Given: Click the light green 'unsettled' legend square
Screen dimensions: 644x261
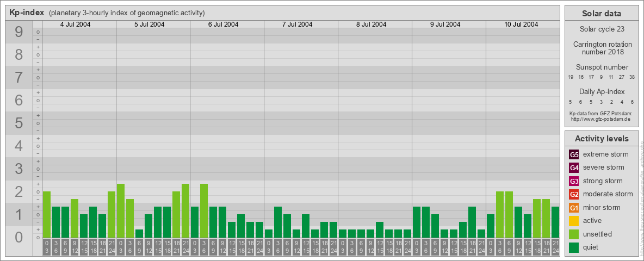Looking at the screenshot, I should [x=574, y=234].
